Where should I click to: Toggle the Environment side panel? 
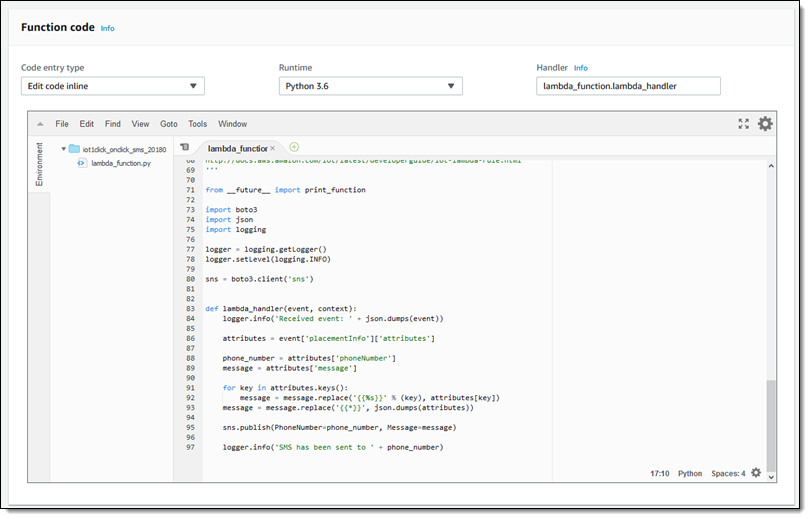coord(40,164)
